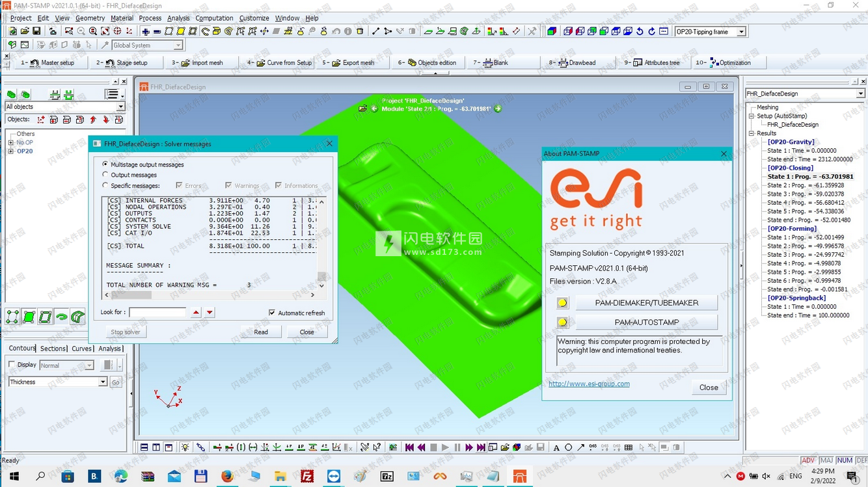
Task: Click the green curved arrow icon in left panel
Action: (61, 317)
